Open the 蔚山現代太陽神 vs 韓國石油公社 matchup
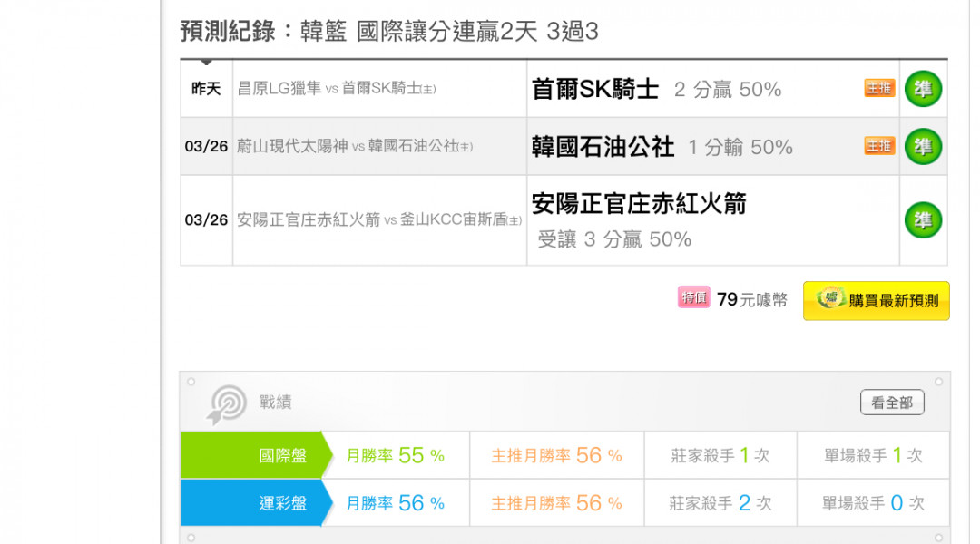980x544 pixels. pos(355,146)
